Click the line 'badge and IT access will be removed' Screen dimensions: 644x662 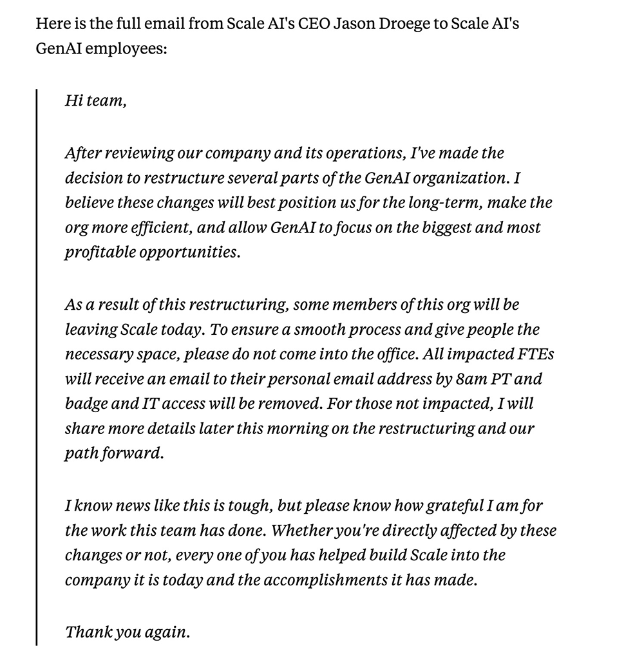click(x=299, y=404)
